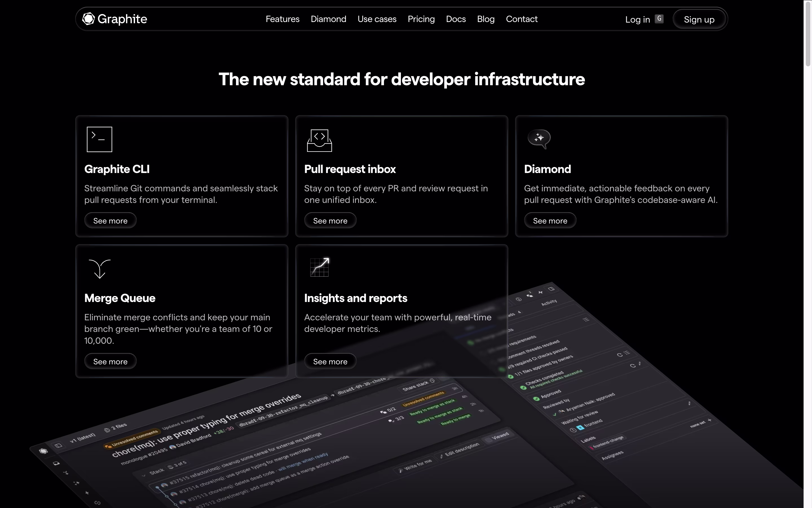
Task: Click the Log in link
Action: pos(637,19)
